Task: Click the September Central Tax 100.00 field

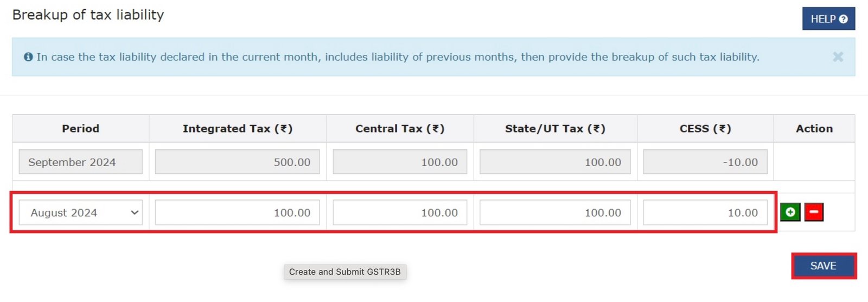Action: (400, 162)
